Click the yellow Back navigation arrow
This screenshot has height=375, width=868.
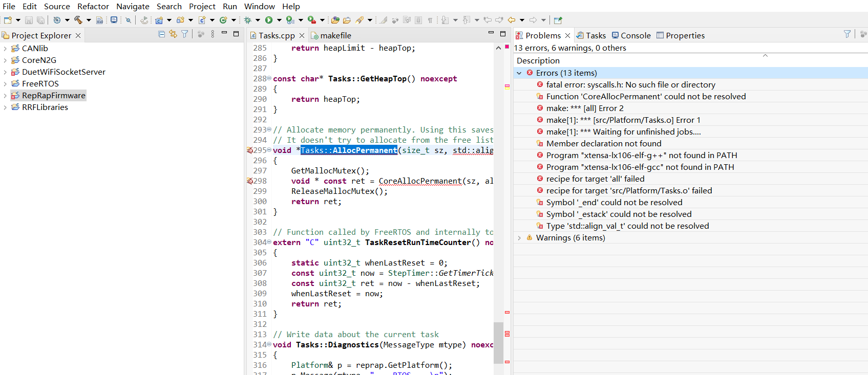pos(512,20)
